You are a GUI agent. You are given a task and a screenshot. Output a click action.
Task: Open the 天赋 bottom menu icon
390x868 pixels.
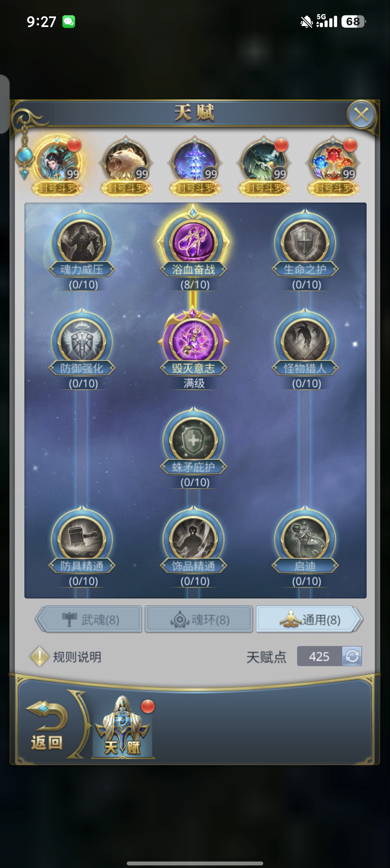(123, 727)
